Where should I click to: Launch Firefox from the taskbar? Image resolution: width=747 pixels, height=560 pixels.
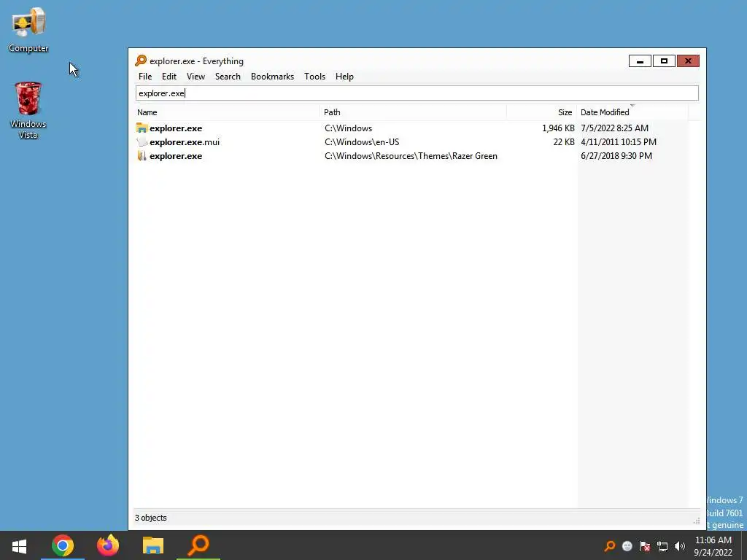(x=108, y=545)
